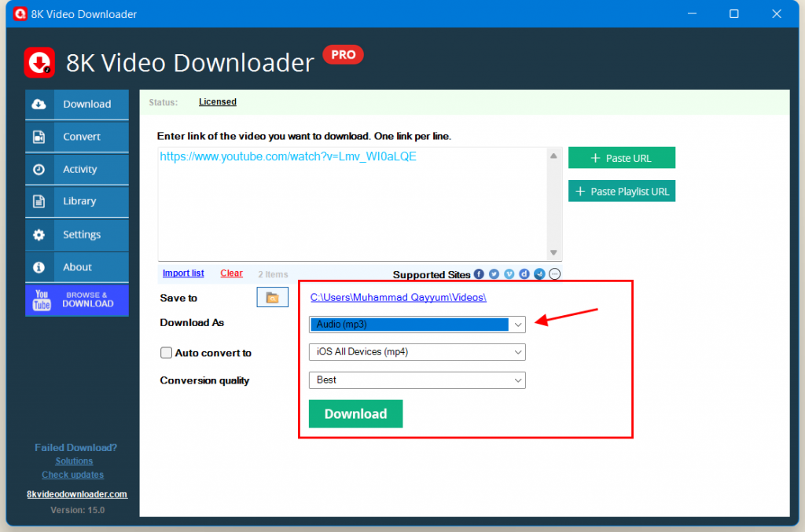Click the URL list scroll up arrow
Image resolution: width=805 pixels, height=532 pixels.
pyautogui.click(x=553, y=156)
